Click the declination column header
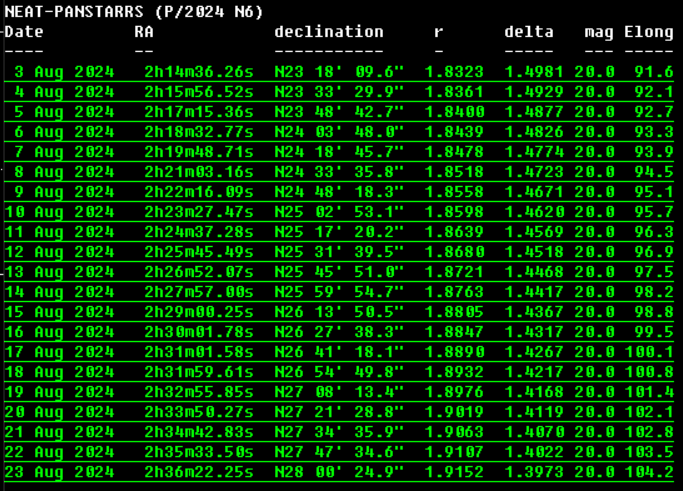The height and width of the screenshot is (491, 683). coord(329,31)
